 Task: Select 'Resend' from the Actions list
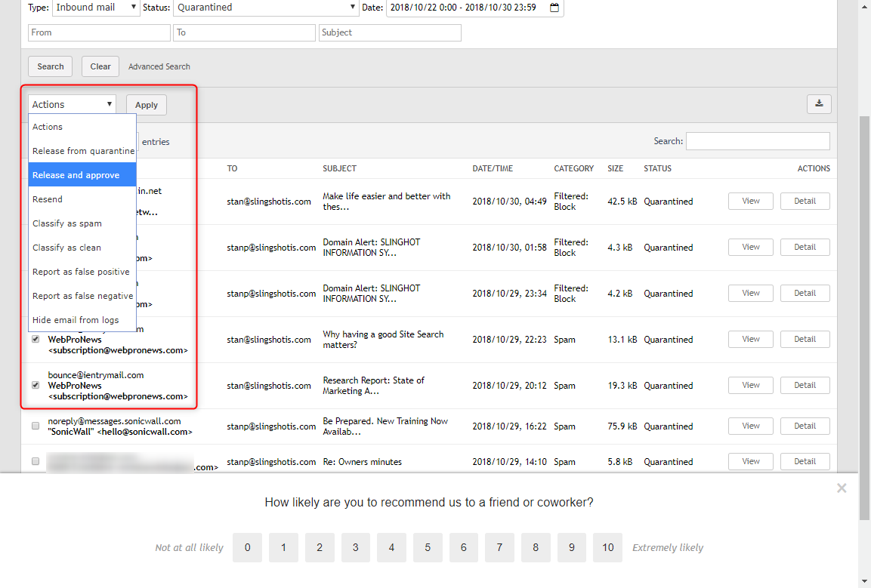point(47,199)
